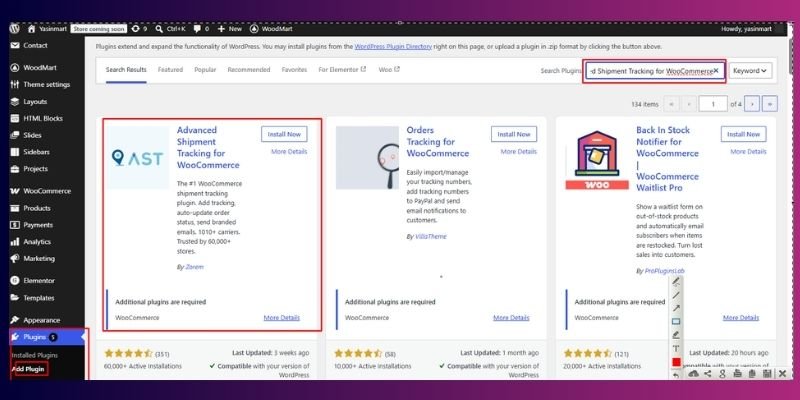Open WordPress Plugin Directory link
Viewport: 800px width, 400px height.
tap(393, 46)
